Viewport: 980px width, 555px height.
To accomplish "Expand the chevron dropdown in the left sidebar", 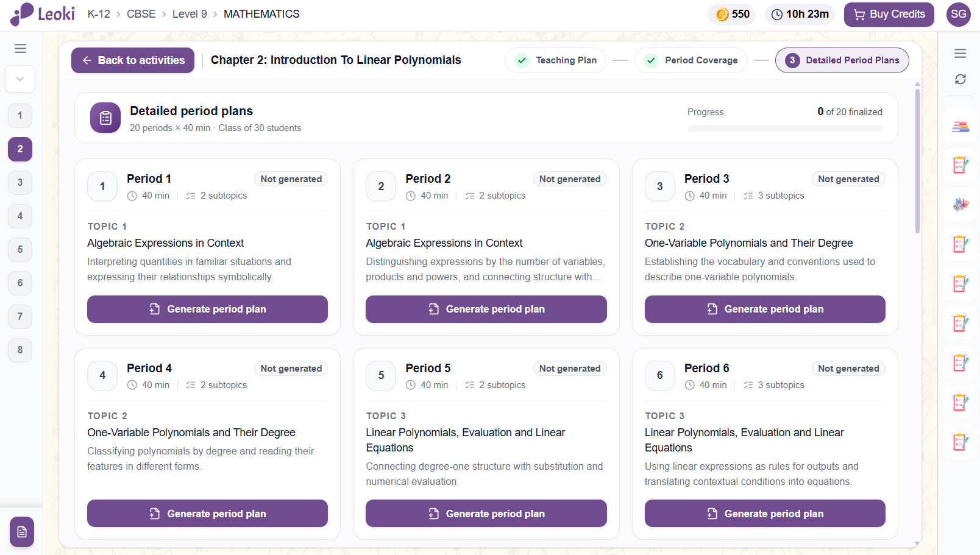I will pyautogui.click(x=20, y=79).
